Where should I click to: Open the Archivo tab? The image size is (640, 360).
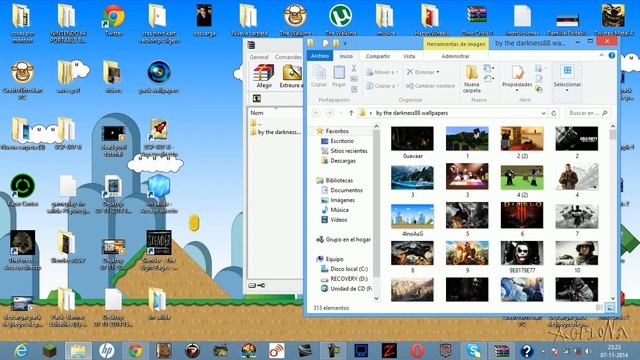point(320,56)
